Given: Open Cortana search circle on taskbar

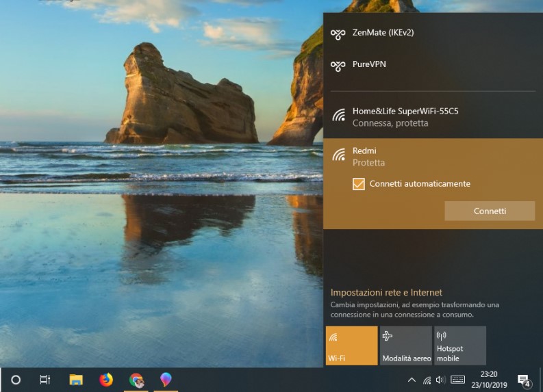Looking at the screenshot, I should click(x=16, y=380).
